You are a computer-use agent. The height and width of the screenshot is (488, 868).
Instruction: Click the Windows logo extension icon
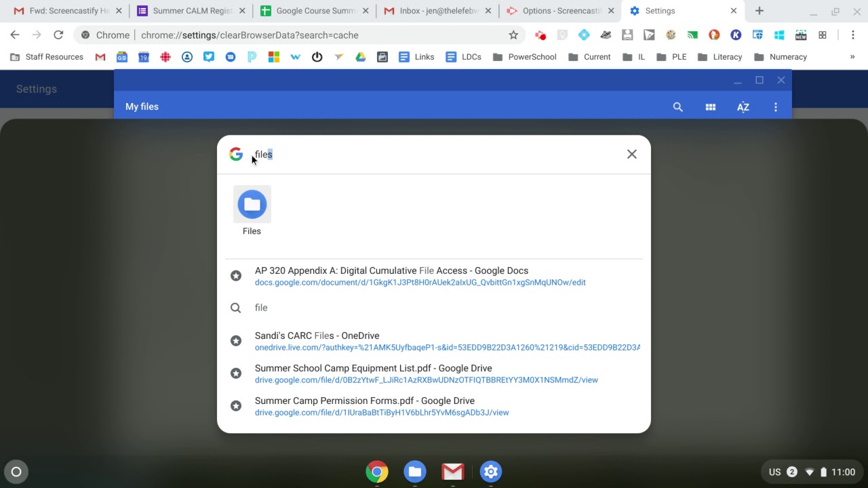coord(779,35)
